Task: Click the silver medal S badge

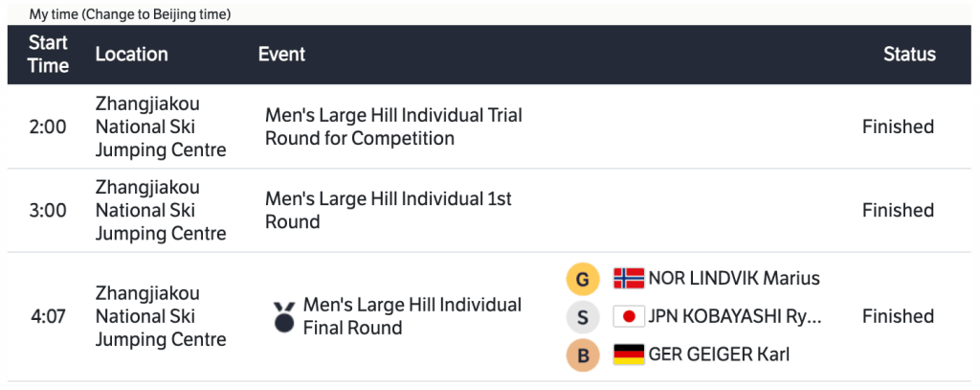Action: click(x=582, y=316)
